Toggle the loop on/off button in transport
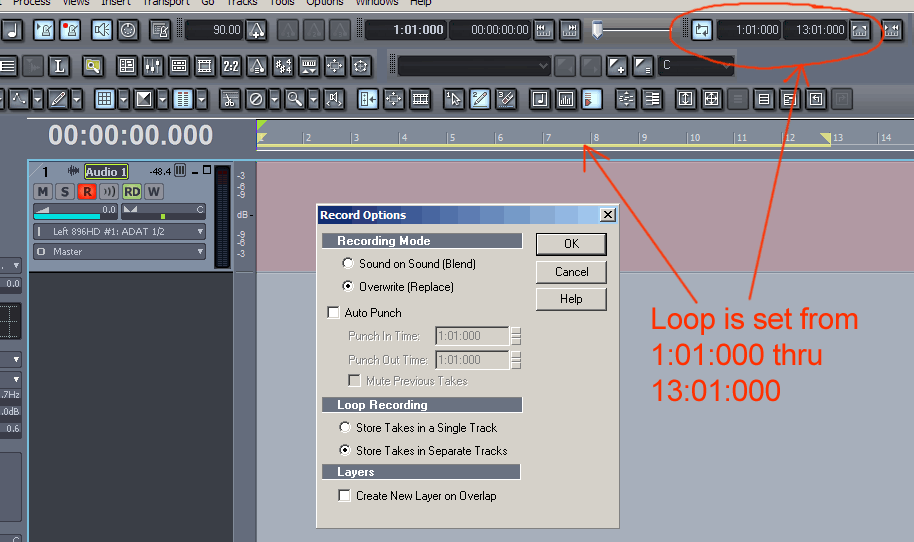914x542 pixels. click(x=701, y=30)
